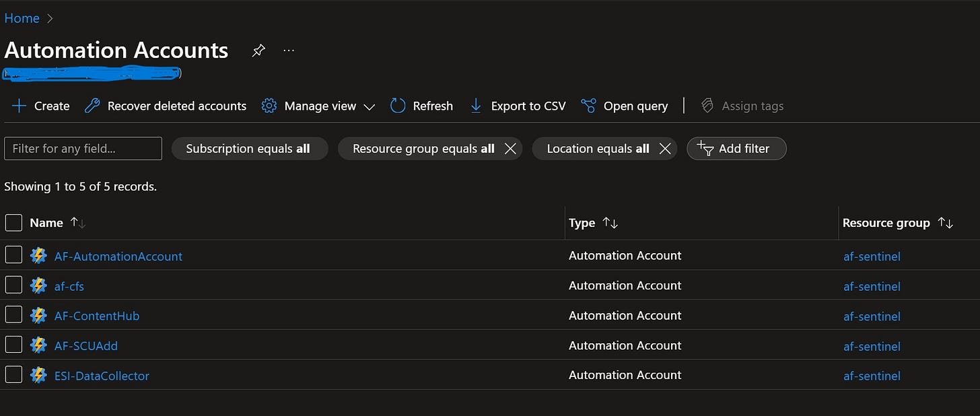
Task: Select the AF-SCUAdd row checkbox
Action: (x=13, y=345)
